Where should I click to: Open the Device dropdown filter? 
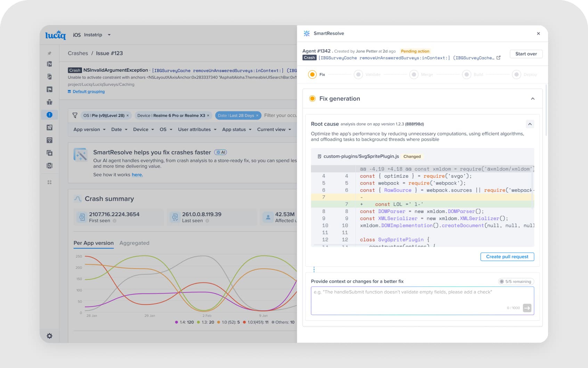pos(144,129)
